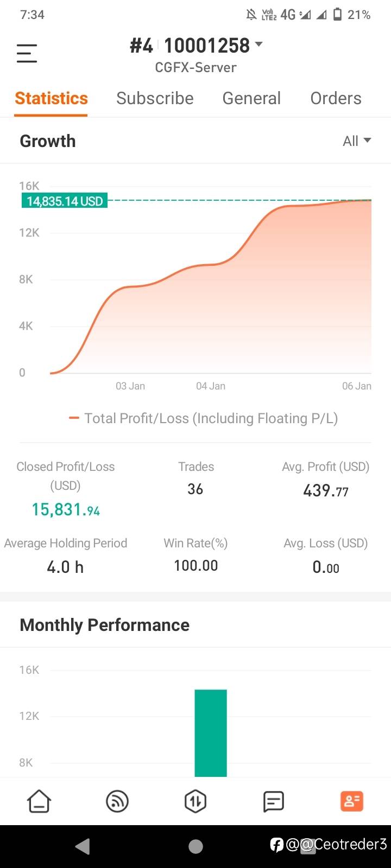Viewport: 391px width, 868px height.
Task: Tap the home icon in bottom bar
Action: coord(39,801)
